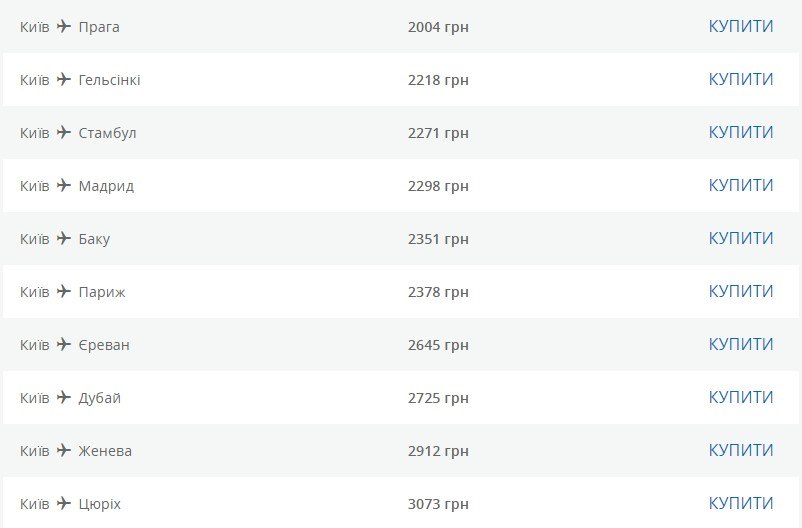Buy the Київ to Прага ticket
Viewport: 802px width, 528px height.
(741, 26)
